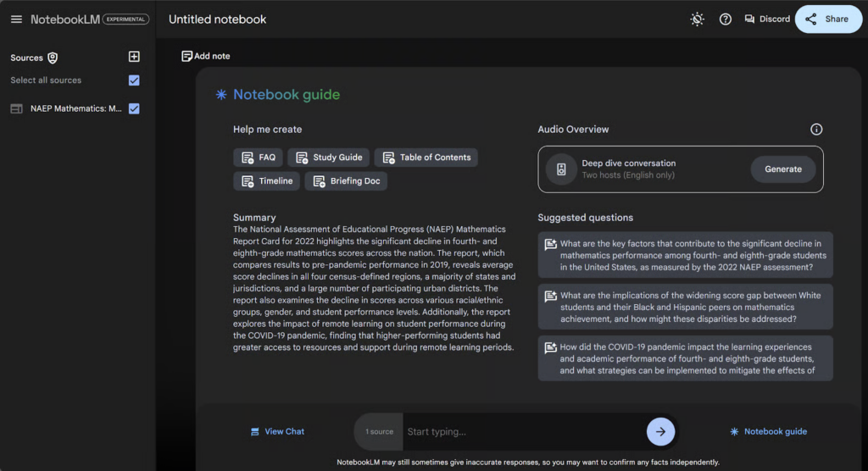Viewport: 868px width, 471px height.
Task: Click the NotebookLM inaccurate responses disclaimer
Action: click(x=527, y=463)
